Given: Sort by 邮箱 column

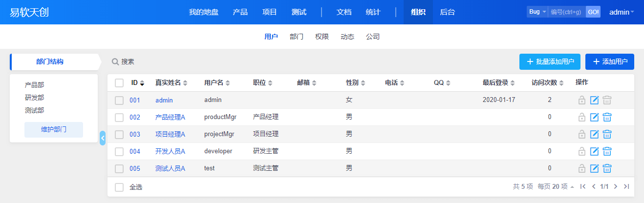Looking at the screenshot, I should [x=307, y=83].
